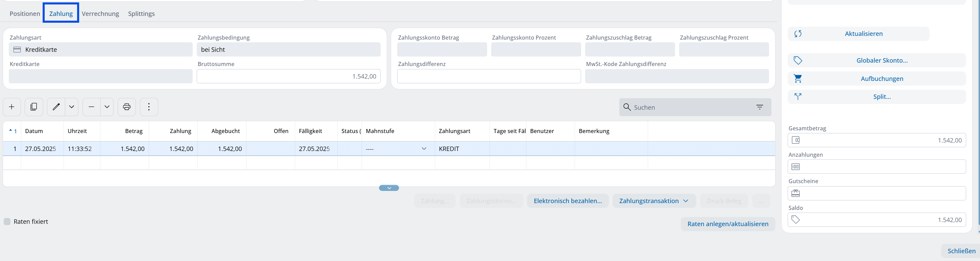
Task: Click Raten anlegen/aktualisieren button
Action: click(727, 224)
